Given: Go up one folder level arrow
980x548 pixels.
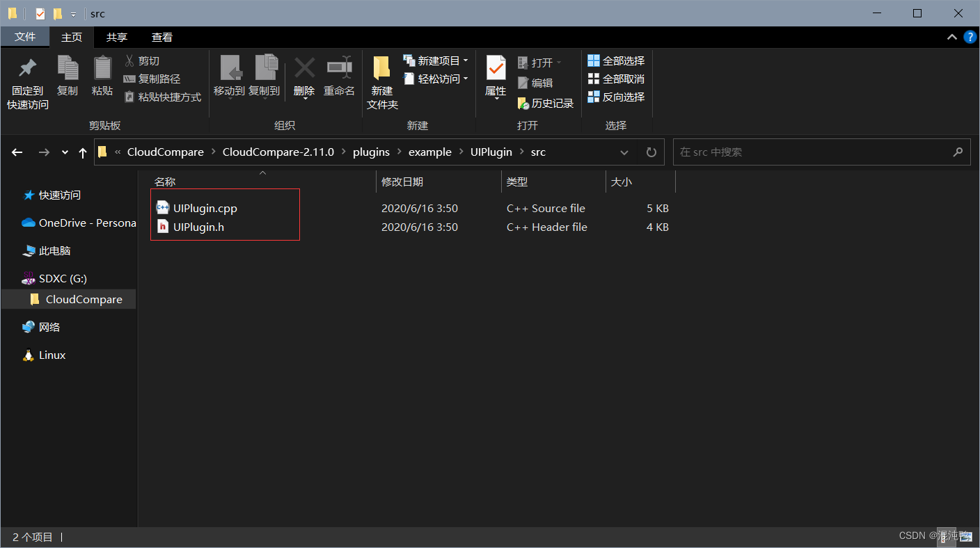Looking at the screenshot, I should pos(83,152).
